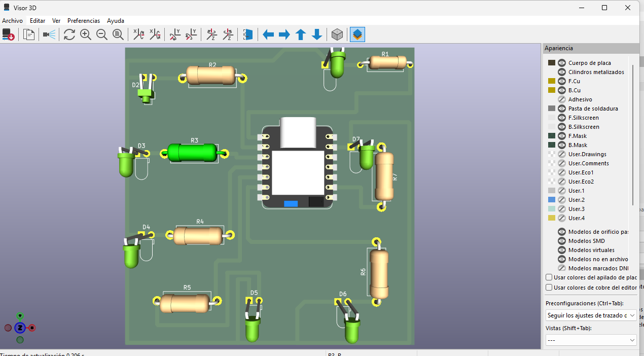
Task: Pan the board left with the blue arrow
Action: (x=268, y=34)
